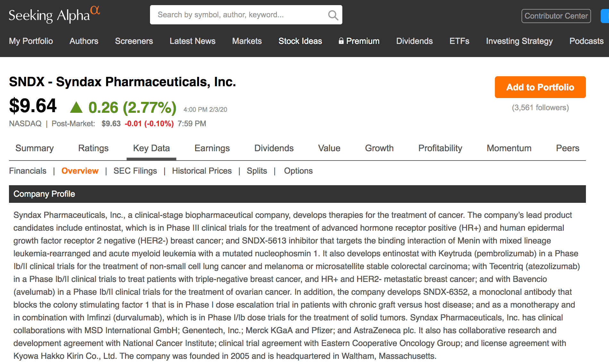Image resolution: width=609 pixels, height=364 pixels.
Task: Click the search magnifying glass icon
Action: pyautogui.click(x=333, y=15)
